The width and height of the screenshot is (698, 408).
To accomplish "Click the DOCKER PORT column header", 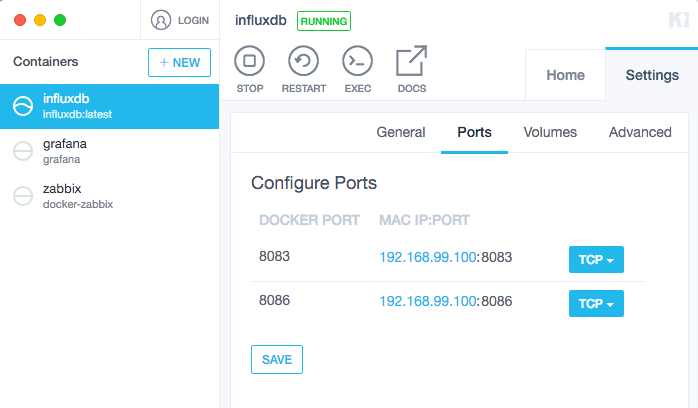I will click(309, 220).
